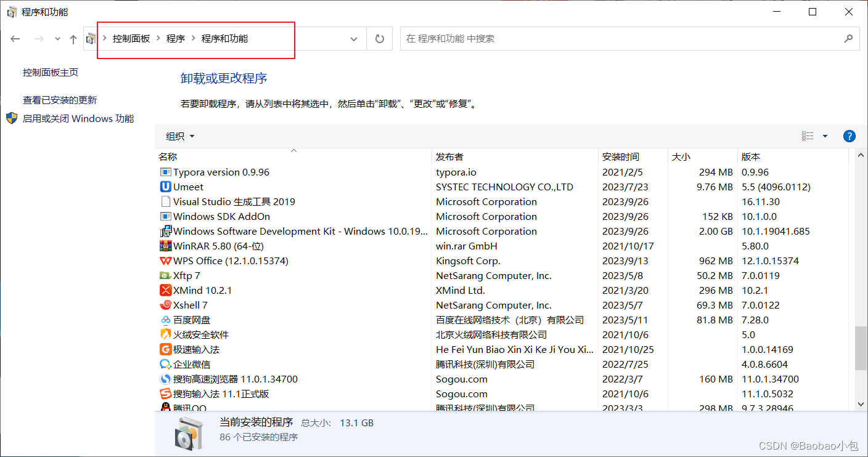Sort list by 发布者 column
This screenshot has height=457, width=868.
(x=515, y=156)
